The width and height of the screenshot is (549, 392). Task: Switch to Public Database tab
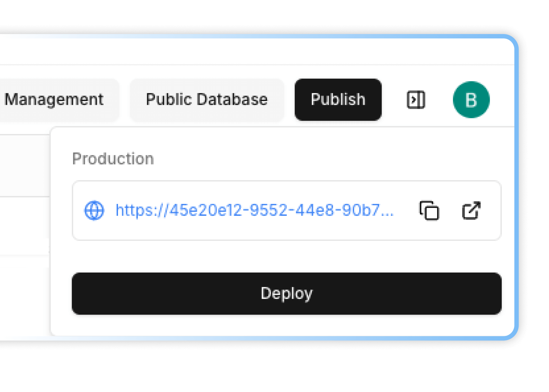point(207,99)
